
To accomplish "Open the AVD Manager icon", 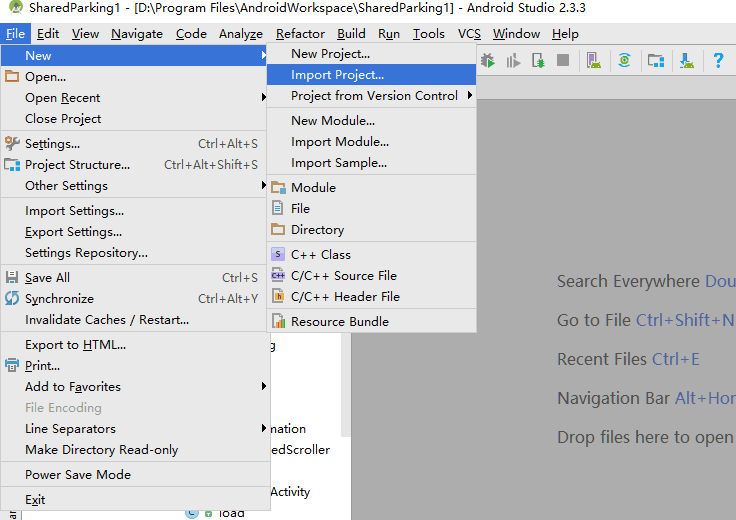I will tap(593, 61).
